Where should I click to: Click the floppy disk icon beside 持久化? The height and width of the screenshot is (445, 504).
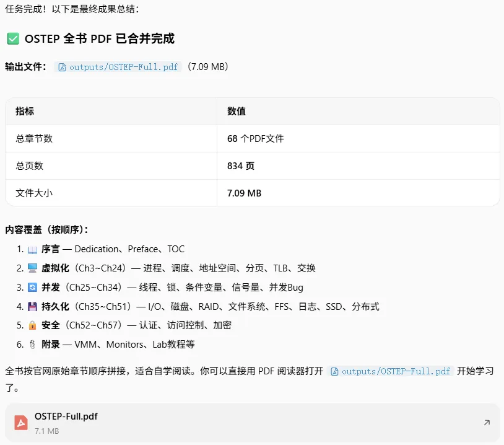(x=32, y=306)
